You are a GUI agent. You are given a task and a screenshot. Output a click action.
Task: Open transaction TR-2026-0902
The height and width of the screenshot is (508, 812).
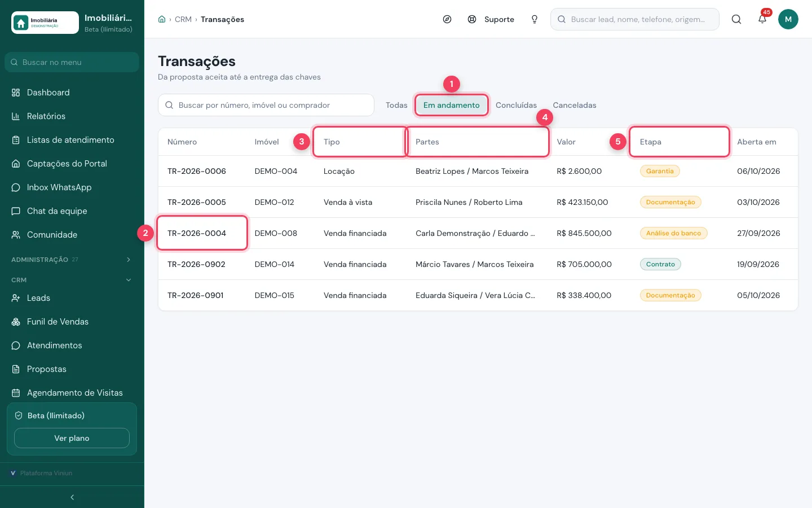(x=196, y=264)
